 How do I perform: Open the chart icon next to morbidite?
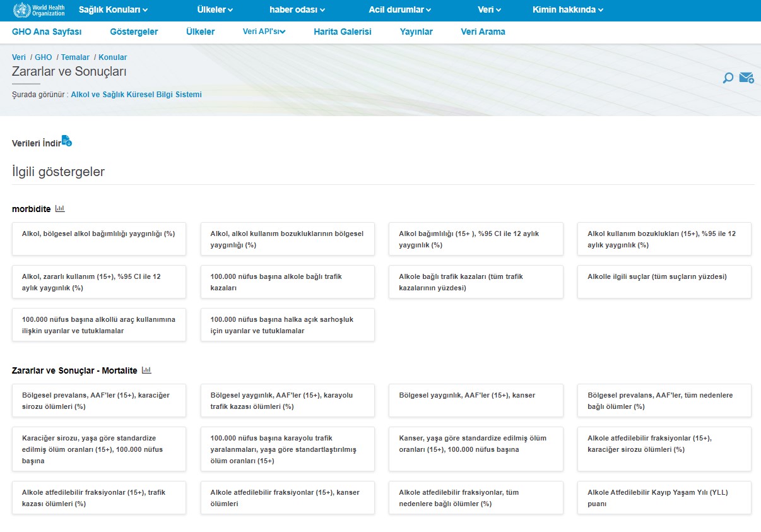point(60,209)
